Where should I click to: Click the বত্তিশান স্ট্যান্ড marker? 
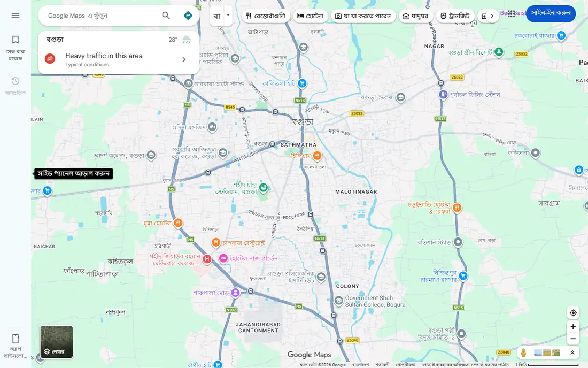coord(458,242)
